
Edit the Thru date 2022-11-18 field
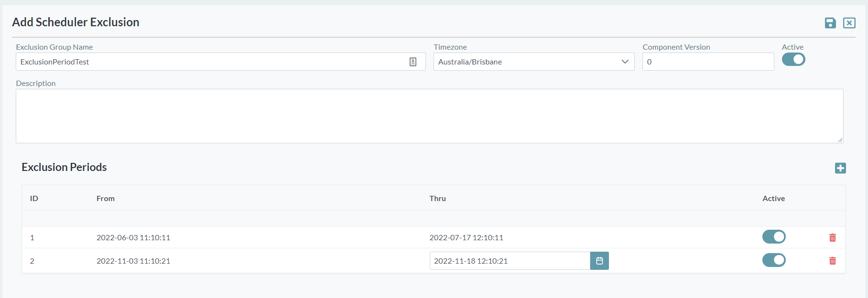pos(510,261)
